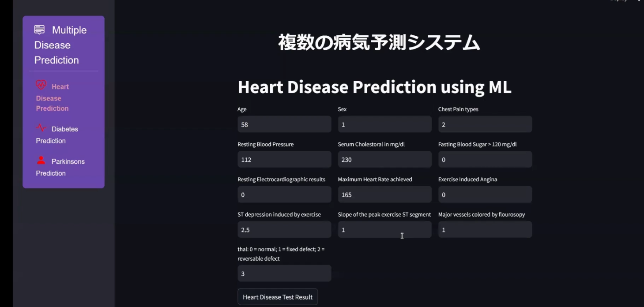Go to the Parkinsons Prediction page
644x307 pixels.
click(60, 167)
